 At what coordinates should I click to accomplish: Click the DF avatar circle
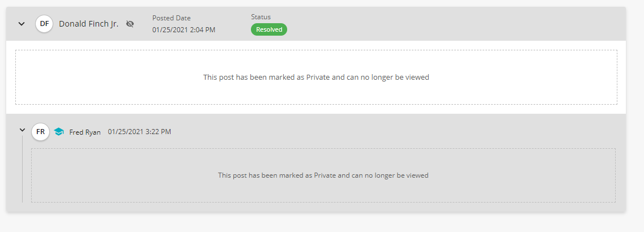tap(44, 24)
